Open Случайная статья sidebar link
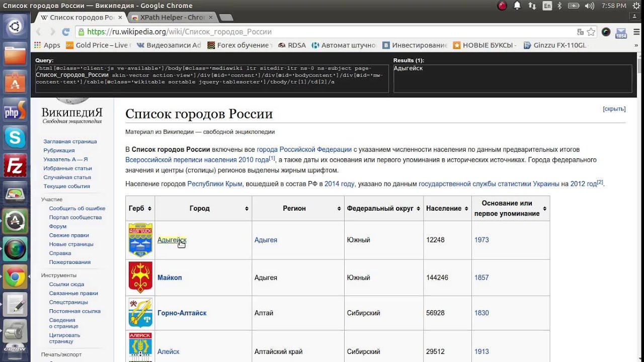This screenshot has height=362, width=644. 67,177
